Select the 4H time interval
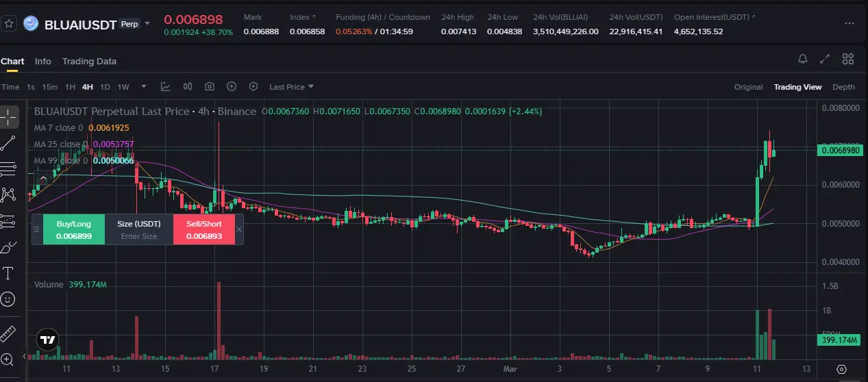Screen dimensions: 868x382 [88, 87]
